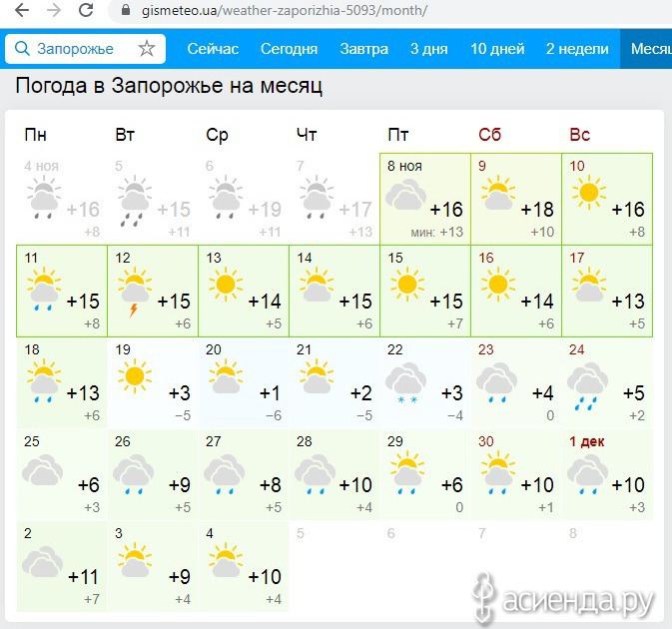This screenshot has width=672, height=629.
Task: Click the snow cloud icon for day 22
Action: tap(405, 383)
